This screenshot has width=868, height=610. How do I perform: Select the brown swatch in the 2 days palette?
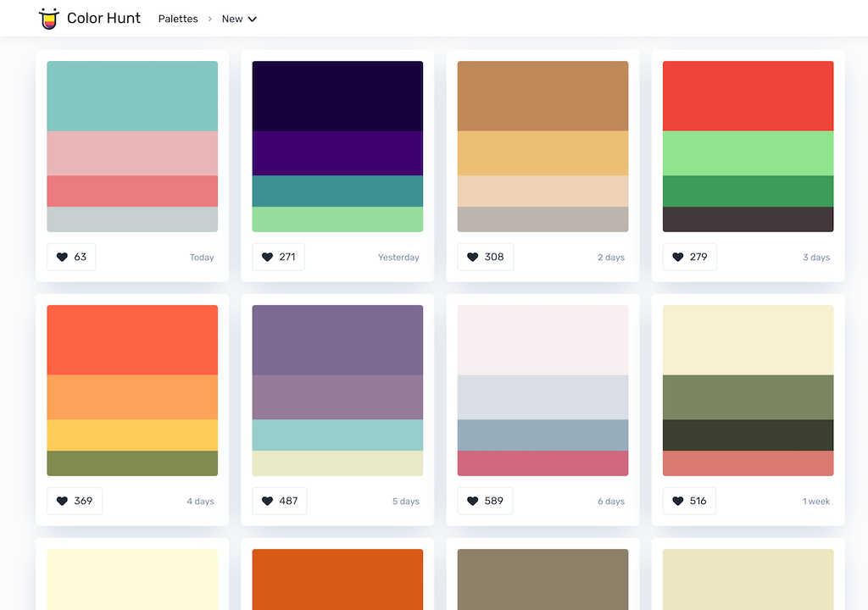click(x=543, y=97)
